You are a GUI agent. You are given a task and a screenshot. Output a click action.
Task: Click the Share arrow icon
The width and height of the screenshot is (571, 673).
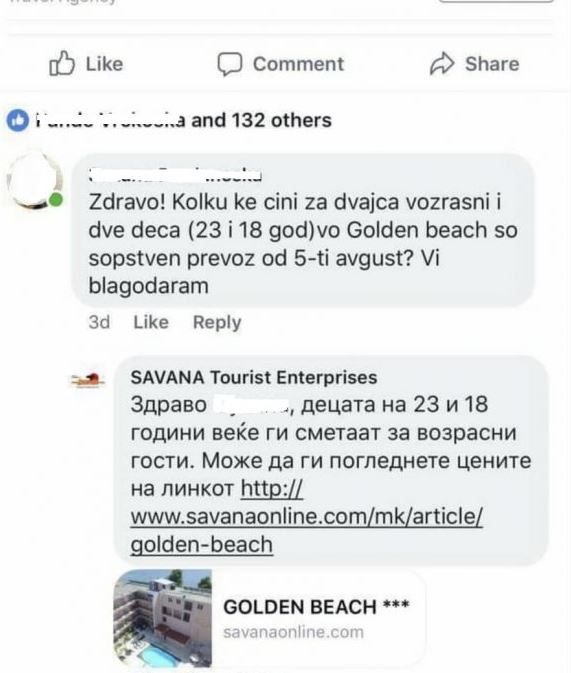pos(442,64)
